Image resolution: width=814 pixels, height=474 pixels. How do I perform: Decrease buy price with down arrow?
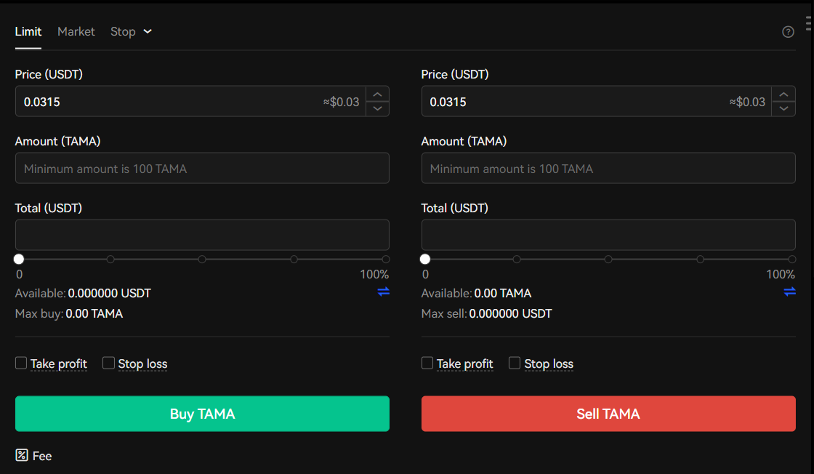click(377, 109)
